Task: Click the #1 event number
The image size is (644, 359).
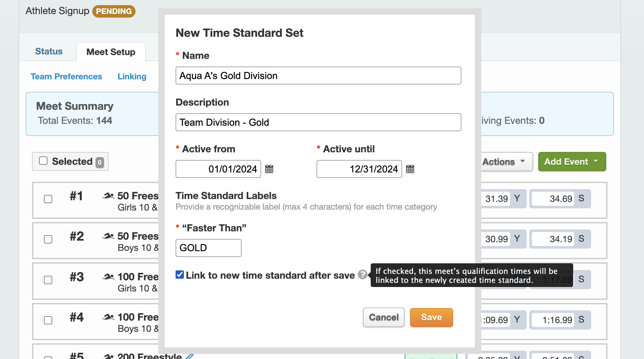Action: coord(76,196)
